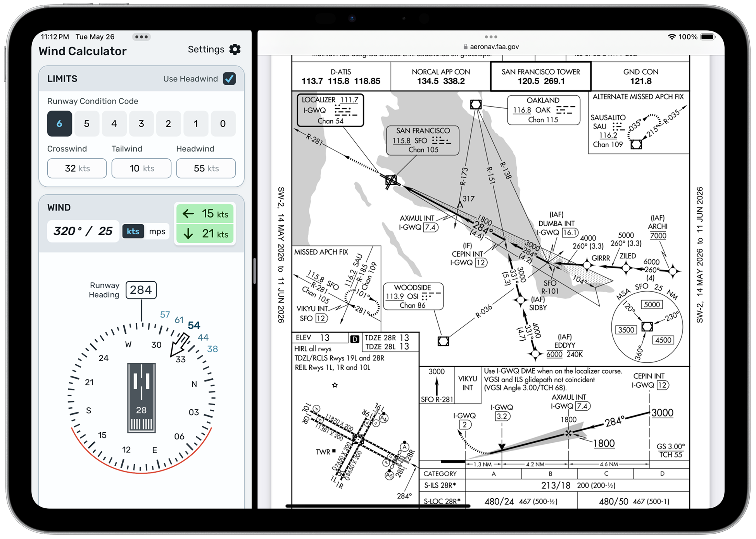756x539 pixels.
Task: Tap the S-LOC 28R* minimums row
Action: (x=554, y=501)
